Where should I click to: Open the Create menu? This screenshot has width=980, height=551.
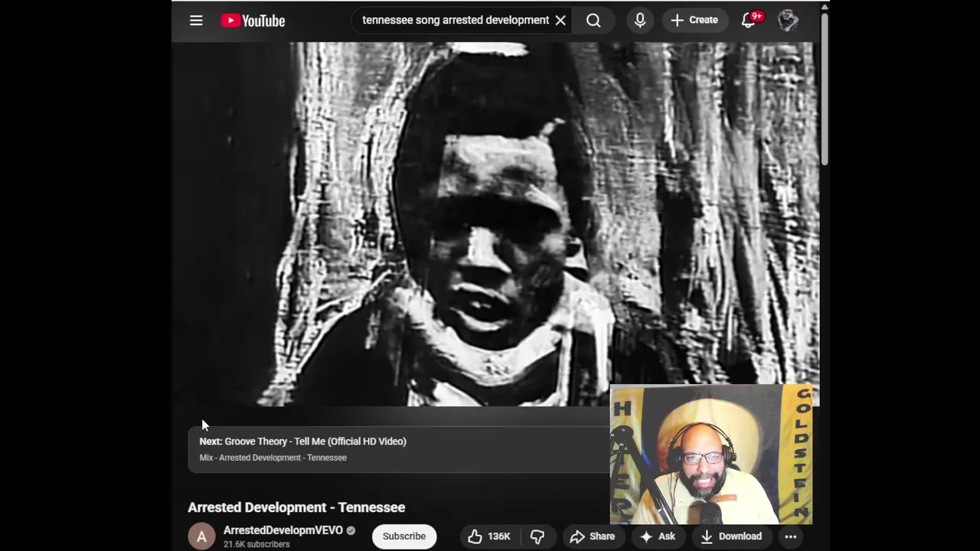point(694,20)
